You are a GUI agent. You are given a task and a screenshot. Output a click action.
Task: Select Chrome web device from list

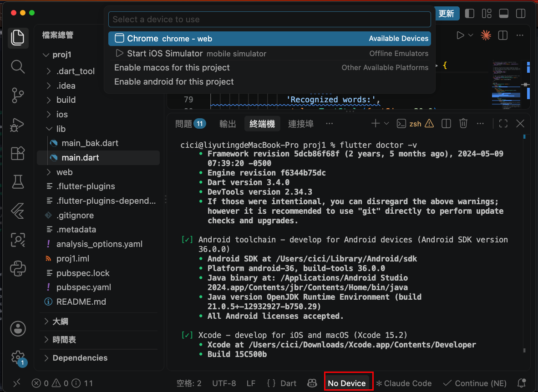[269, 38]
